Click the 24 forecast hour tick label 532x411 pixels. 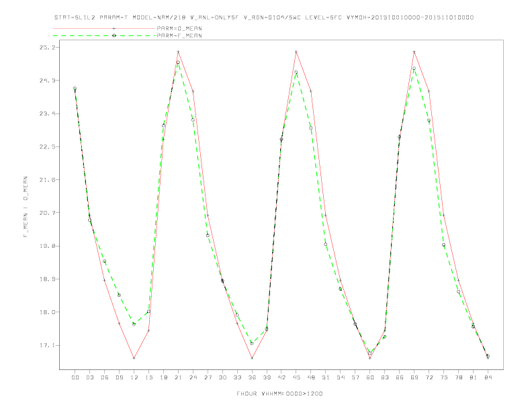193,377
